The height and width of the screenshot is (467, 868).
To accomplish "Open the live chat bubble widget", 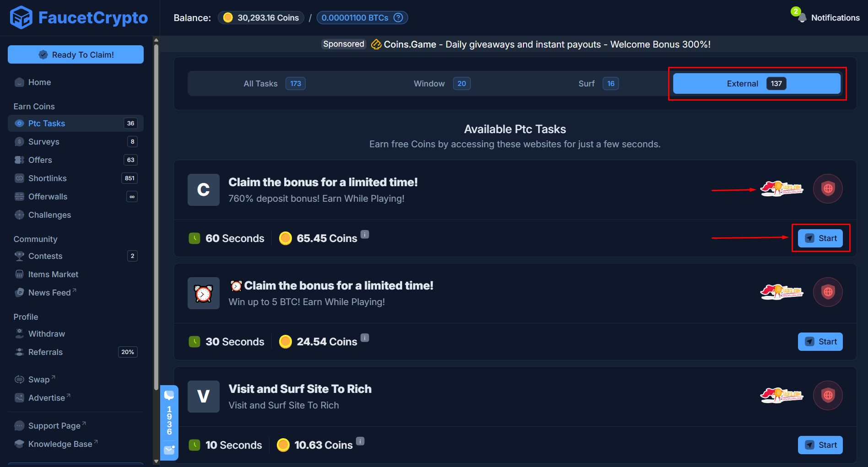I will point(169,394).
